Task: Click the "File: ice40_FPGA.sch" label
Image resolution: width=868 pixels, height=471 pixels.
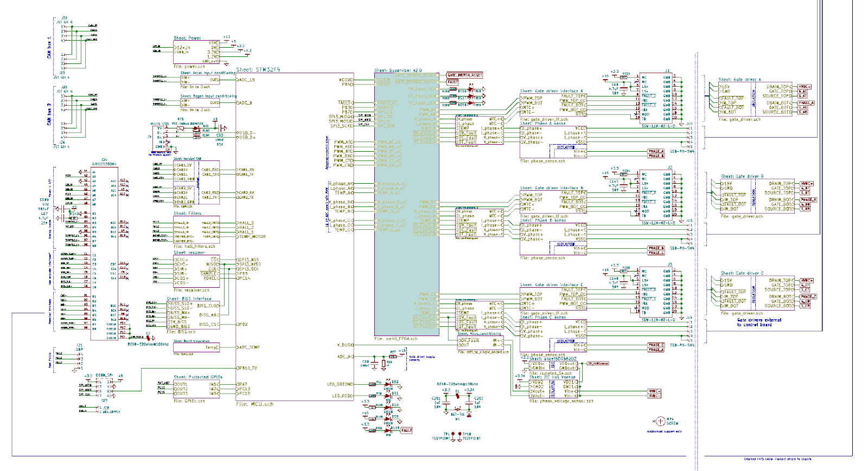Action: pos(396,339)
